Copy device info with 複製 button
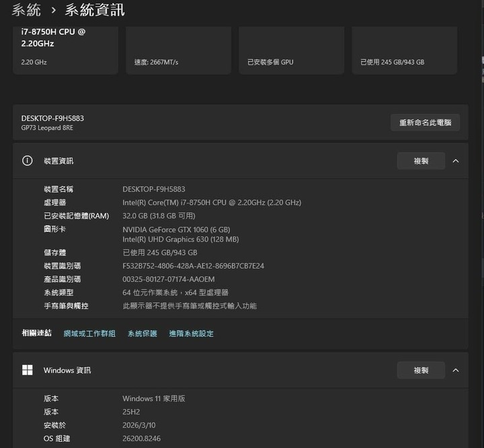Viewport: 484px width, 448px height. tap(421, 161)
